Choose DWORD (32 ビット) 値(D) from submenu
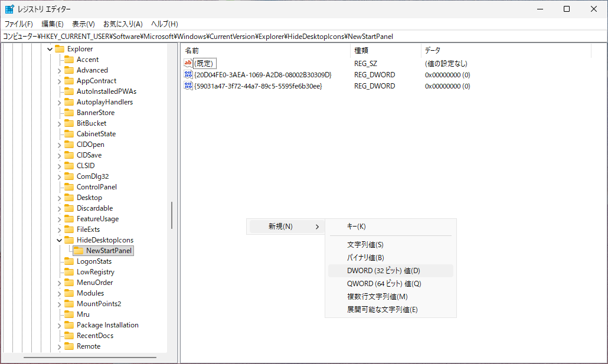Viewport: 608px width, 364px height. pos(383,271)
